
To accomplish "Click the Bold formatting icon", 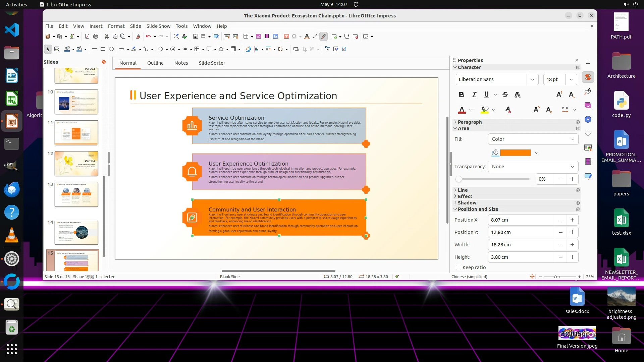I will [x=462, y=95].
